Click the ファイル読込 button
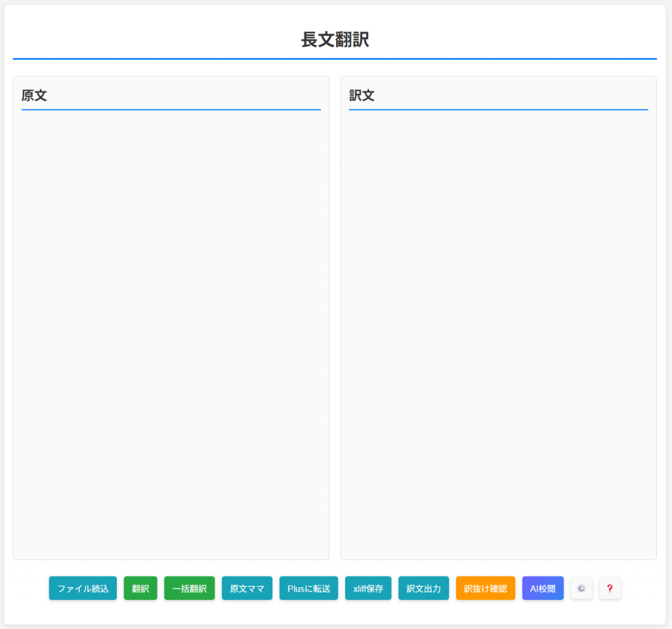Viewport: 672px width, 629px height. point(83,588)
